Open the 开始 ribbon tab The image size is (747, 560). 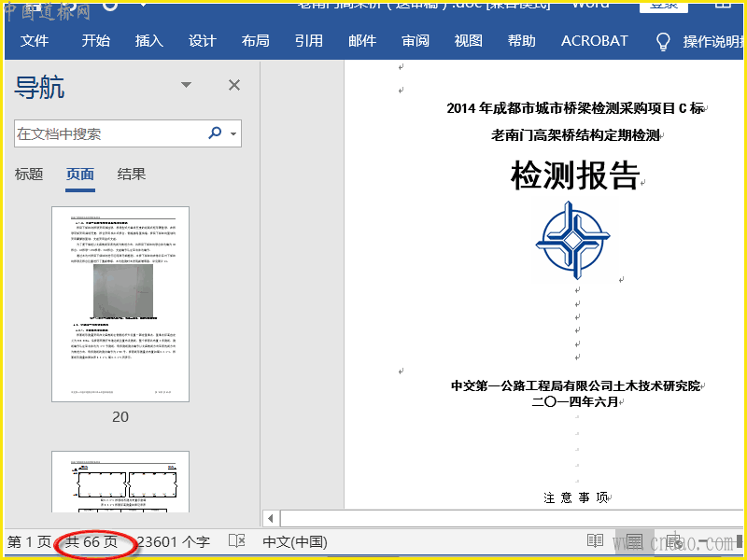96,41
